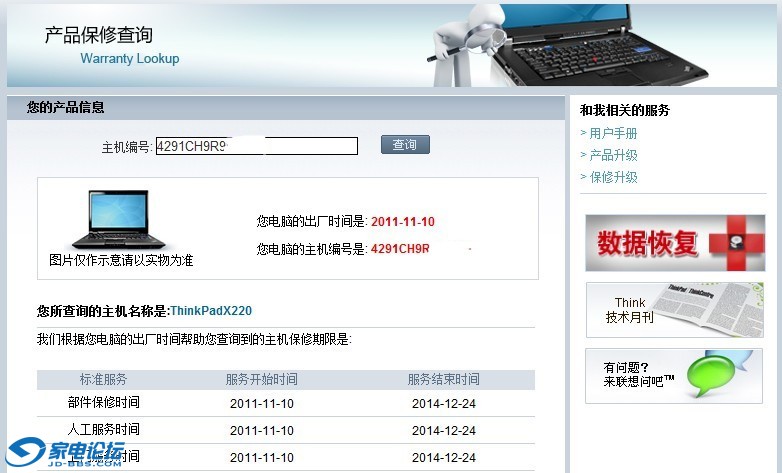Open the Think 技术月刊 banner
The width and height of the screenshot is (782, 473).
click(675, 310)
